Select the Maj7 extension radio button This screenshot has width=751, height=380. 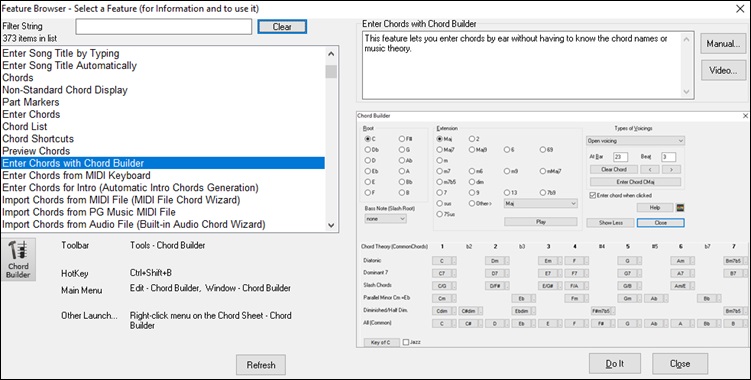point(440,150)
